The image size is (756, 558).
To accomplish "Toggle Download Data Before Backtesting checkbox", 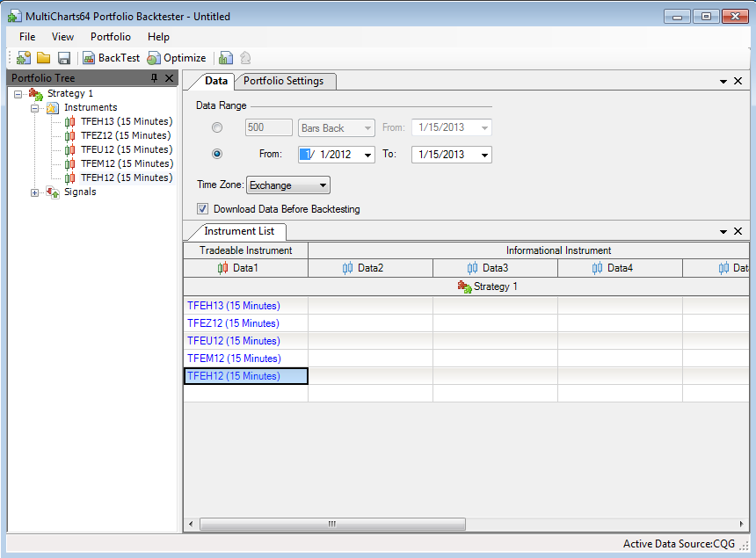I will [x=202, y=209].
